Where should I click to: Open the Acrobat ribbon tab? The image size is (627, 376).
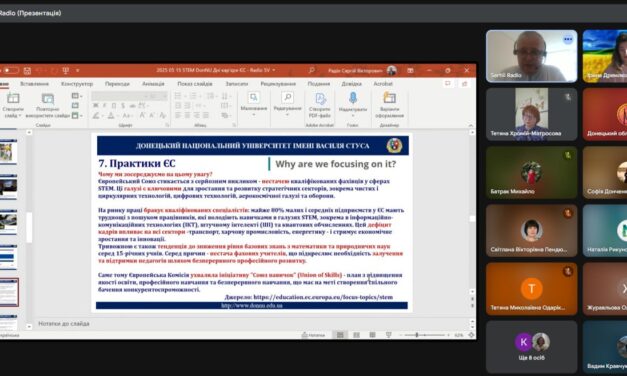pyautogui.click(x=383, y=84)
